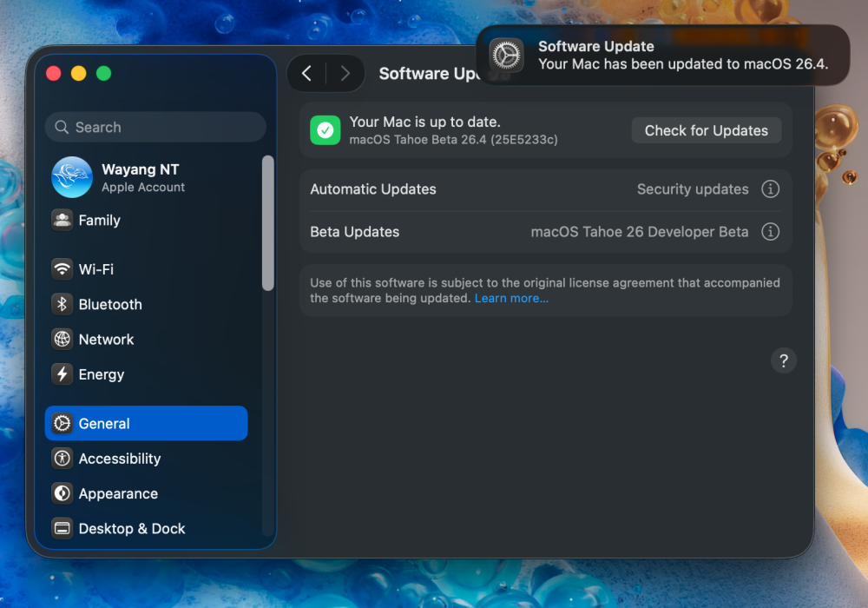Select Appearance label in sidebar

click(118, 494)
